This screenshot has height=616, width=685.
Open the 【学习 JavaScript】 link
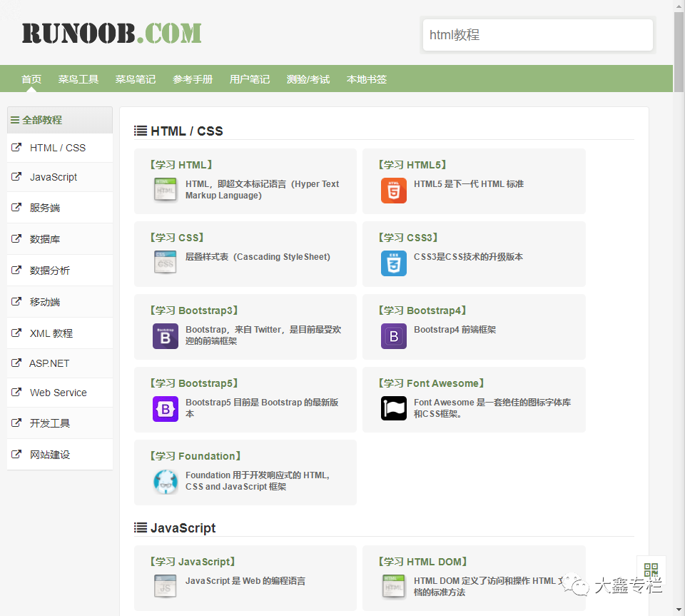193,562
